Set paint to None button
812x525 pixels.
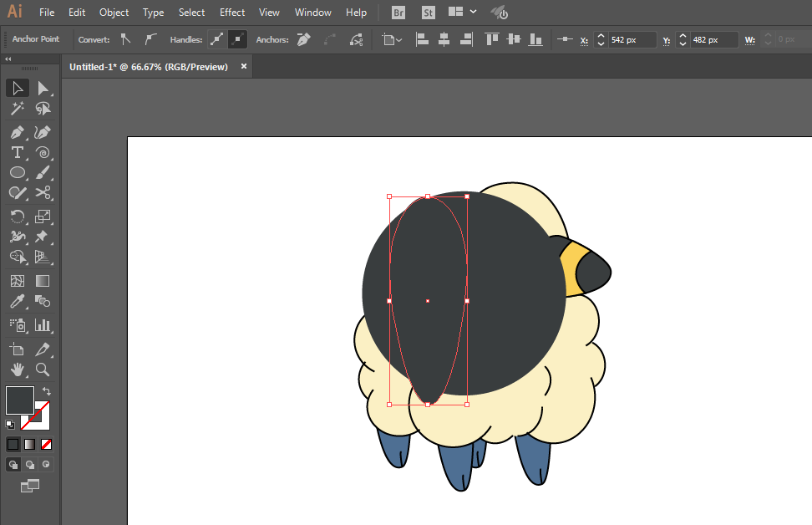click(x=46, y=444)
